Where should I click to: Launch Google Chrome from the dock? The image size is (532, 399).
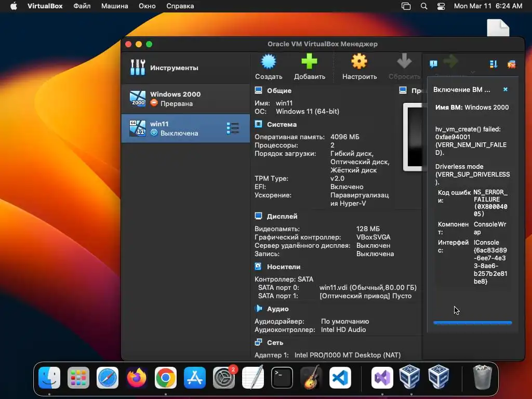[x=166, y=378]
